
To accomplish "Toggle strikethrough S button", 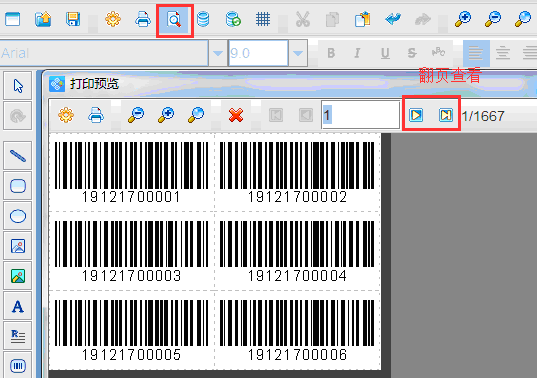I will pos(412,53).
